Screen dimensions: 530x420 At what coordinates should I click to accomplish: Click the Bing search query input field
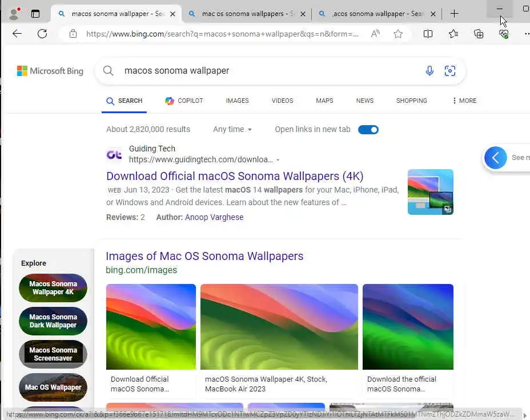(270, 71)
